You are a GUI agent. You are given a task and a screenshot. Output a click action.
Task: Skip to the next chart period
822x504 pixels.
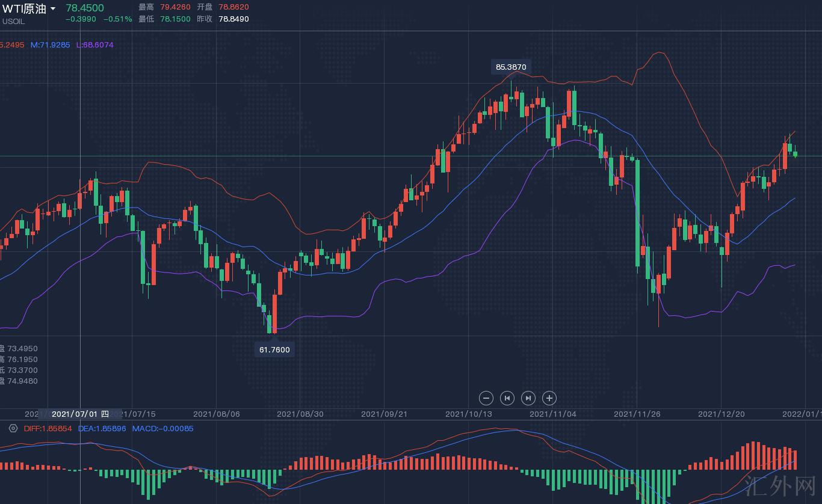[x=528, y=398]
